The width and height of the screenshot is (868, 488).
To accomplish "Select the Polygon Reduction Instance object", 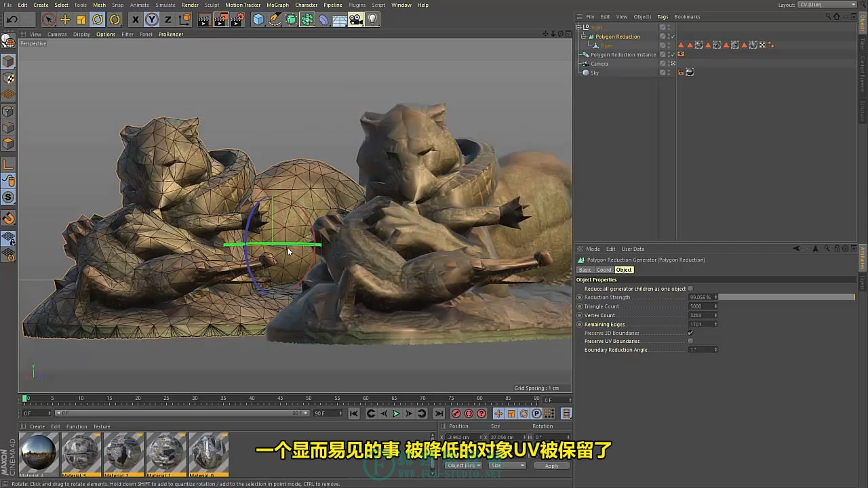I will [623, 55].
